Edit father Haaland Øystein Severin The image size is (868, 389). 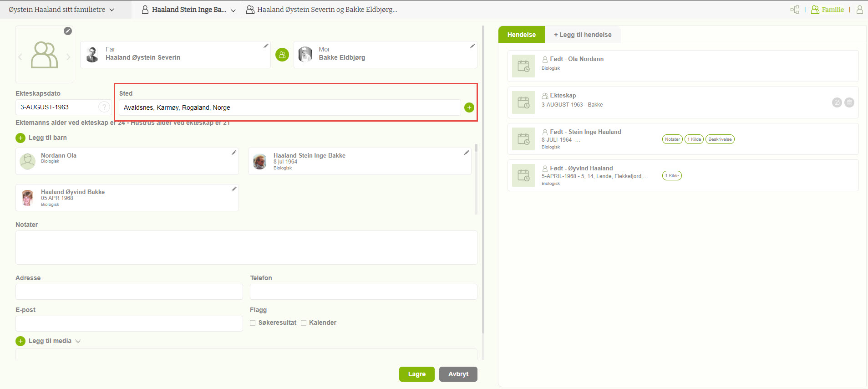click(x=266, y=46)
